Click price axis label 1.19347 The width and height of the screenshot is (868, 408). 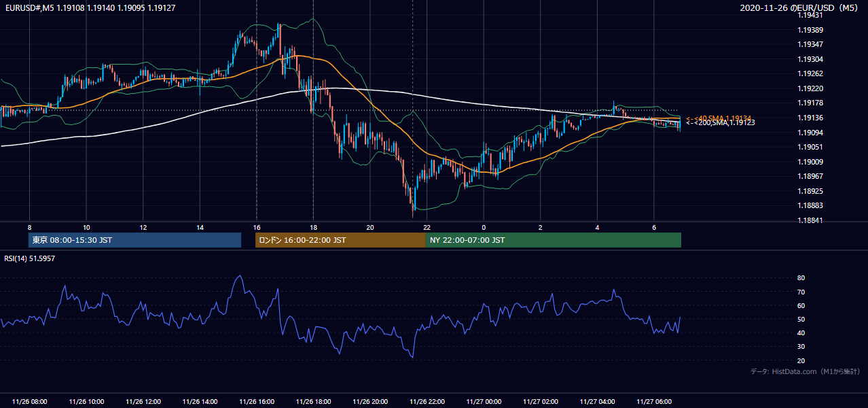pos(810,45)
